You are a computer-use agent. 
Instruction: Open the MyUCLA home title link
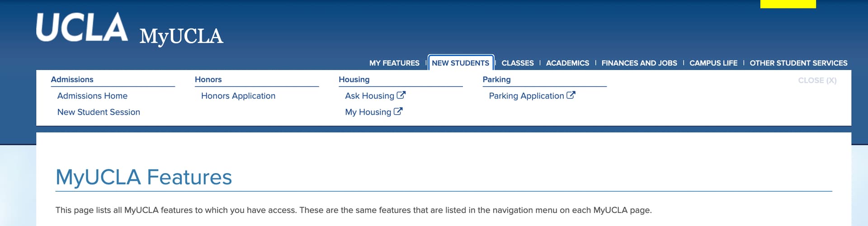(181, 36)
